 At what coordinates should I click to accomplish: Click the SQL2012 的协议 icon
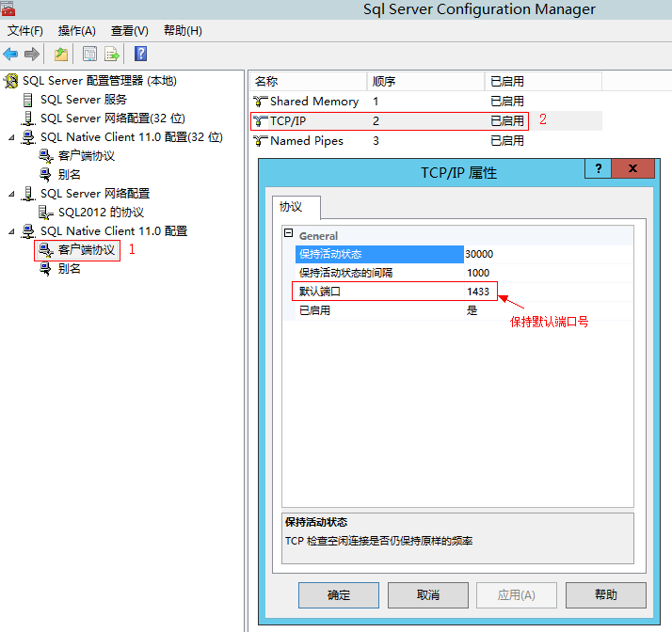click(x=45, y=212)
